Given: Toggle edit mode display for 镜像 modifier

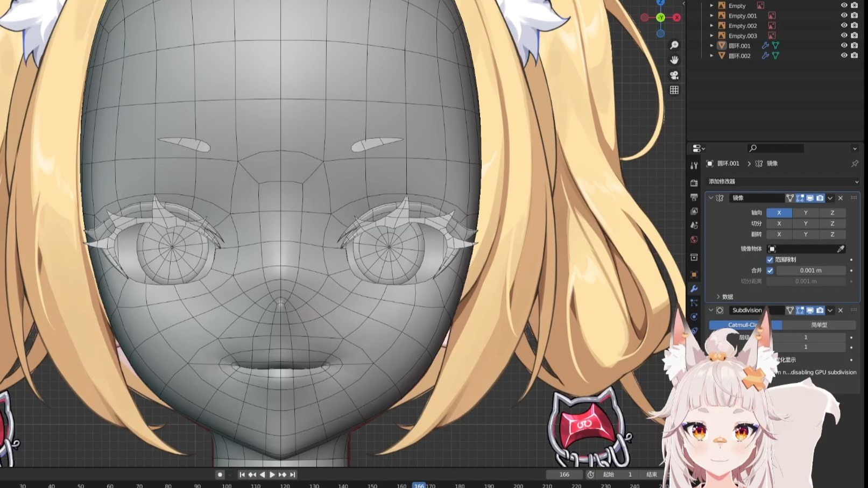Looking at the screenshot, I should [800, 198].
